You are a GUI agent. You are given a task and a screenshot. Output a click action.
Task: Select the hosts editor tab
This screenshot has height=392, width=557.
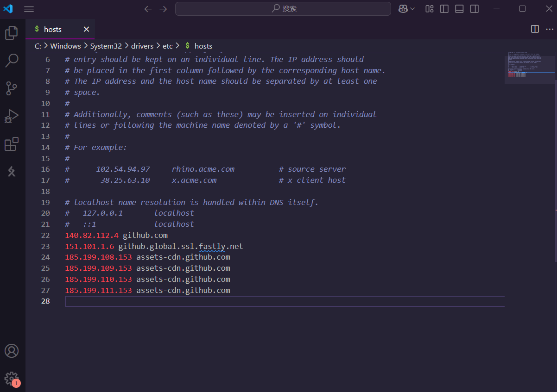click(x=60, y=29)
